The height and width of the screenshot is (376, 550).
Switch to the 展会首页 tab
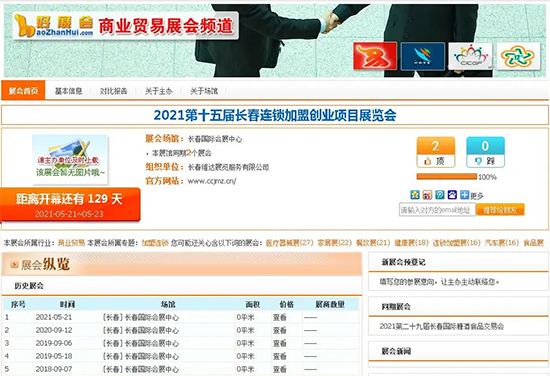[23, 90]
